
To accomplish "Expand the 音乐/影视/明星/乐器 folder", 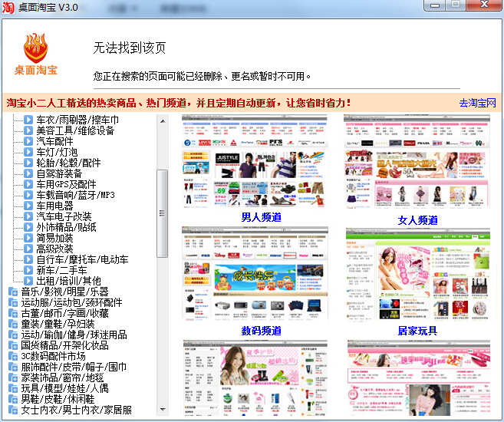I will coord(13,292).
